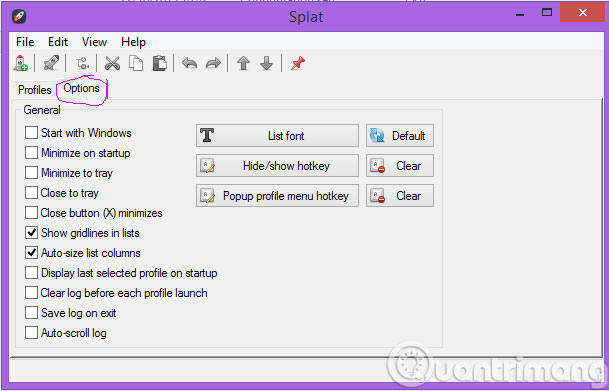Click the Undo arrow icon

(x=190, y=63)
